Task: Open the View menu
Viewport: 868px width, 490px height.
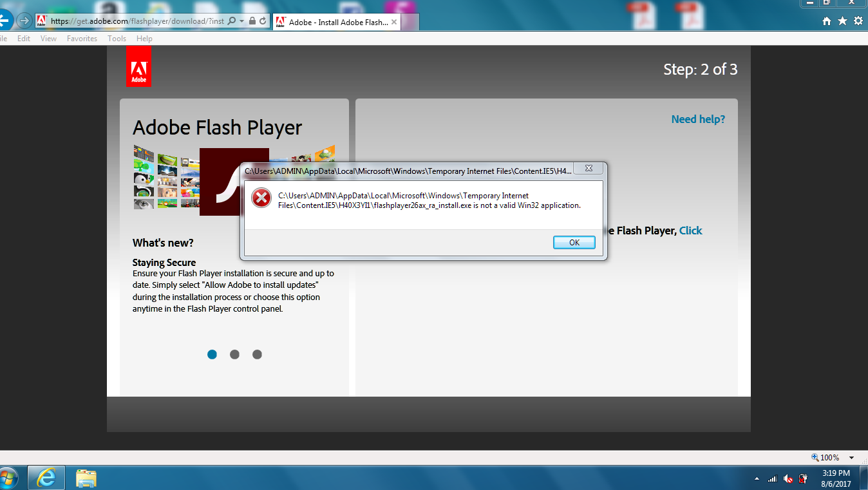Action: 48,39
